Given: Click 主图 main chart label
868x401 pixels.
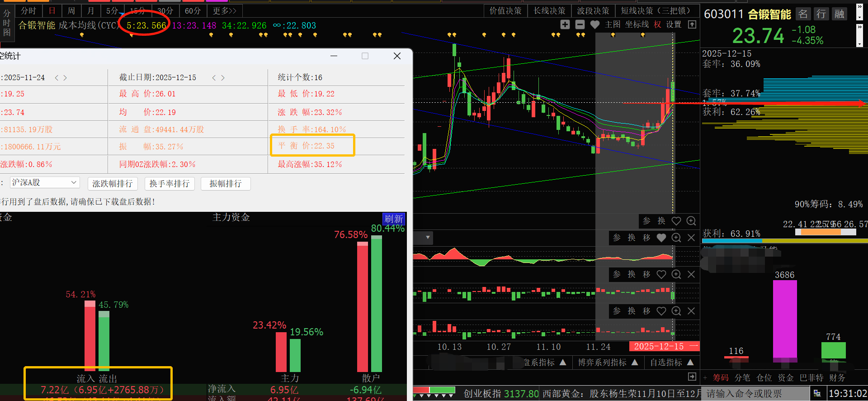Looking at the screenshot, I should 613,24.
